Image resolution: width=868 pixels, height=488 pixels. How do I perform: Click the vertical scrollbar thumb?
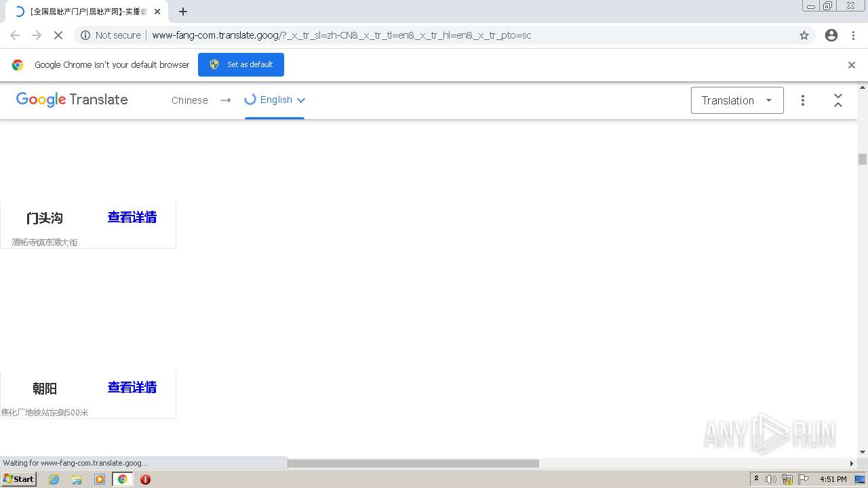click(x=863, y=159)
